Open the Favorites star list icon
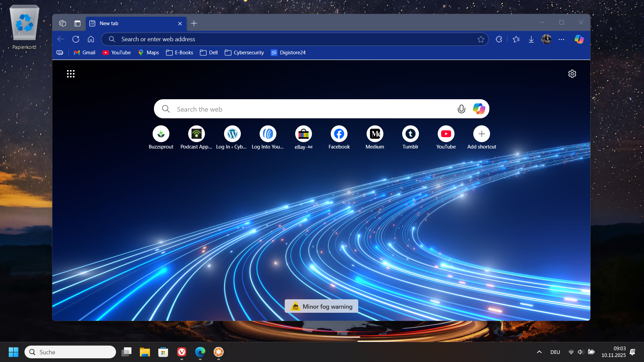Screen dimensions: 644x362 click(516, 39)
